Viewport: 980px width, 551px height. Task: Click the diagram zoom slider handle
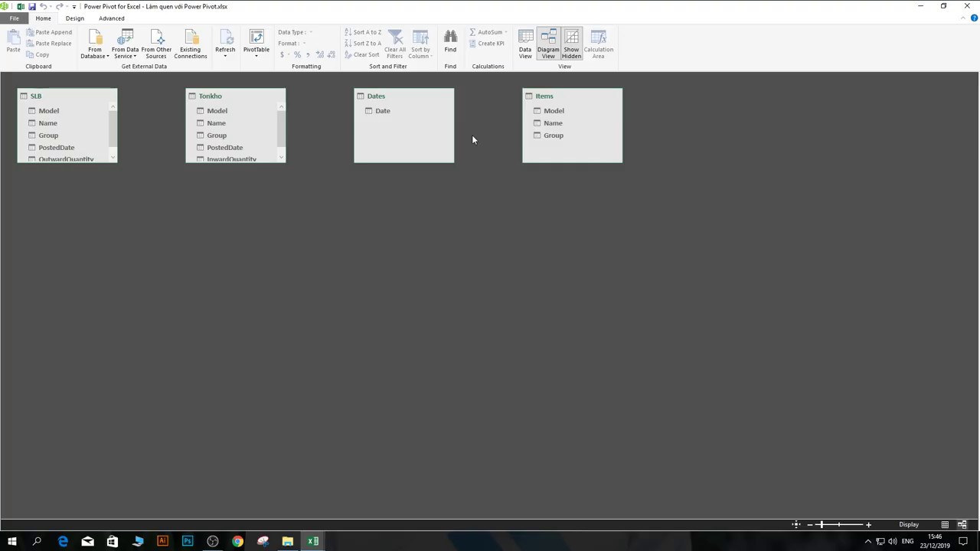click(x=822, y=524)
